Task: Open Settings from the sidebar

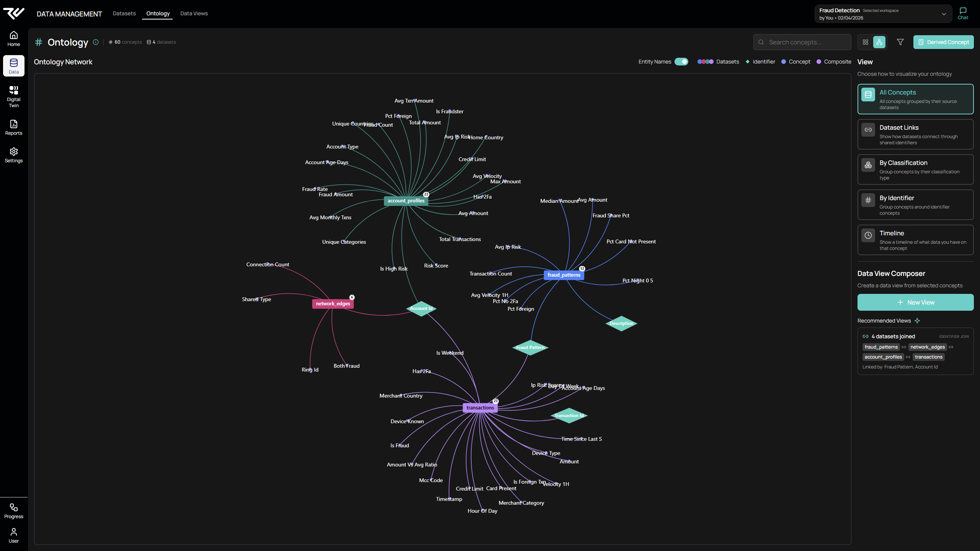Action: pyautogui.click(x=13, y=155)
